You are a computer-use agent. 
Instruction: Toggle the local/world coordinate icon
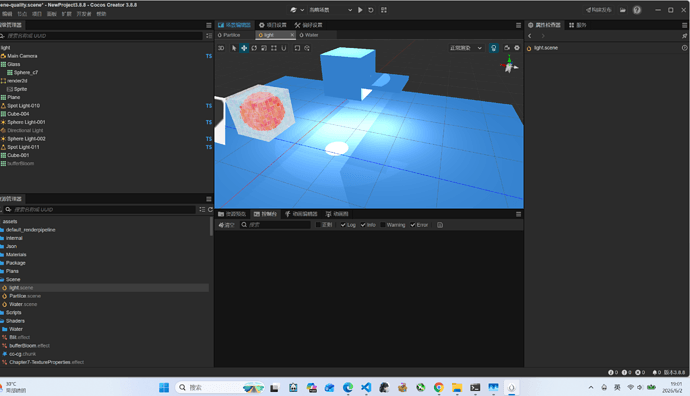coord(307,48)
